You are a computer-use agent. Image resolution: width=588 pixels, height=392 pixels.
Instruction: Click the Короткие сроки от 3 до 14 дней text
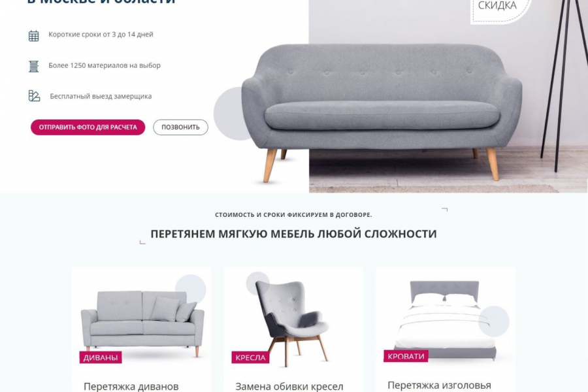pyautogui.click(x=101, y=35)
